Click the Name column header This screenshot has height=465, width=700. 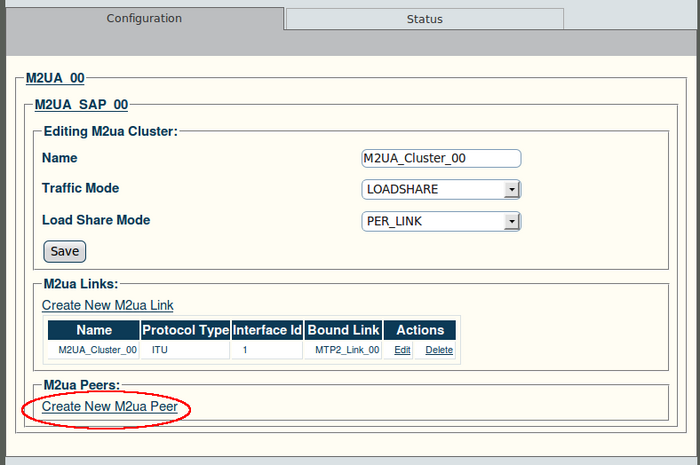[x=94, y=330]
